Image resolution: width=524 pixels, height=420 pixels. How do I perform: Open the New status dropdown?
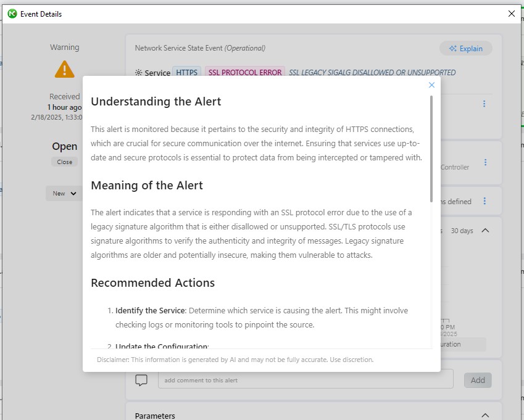pos(64,193)
